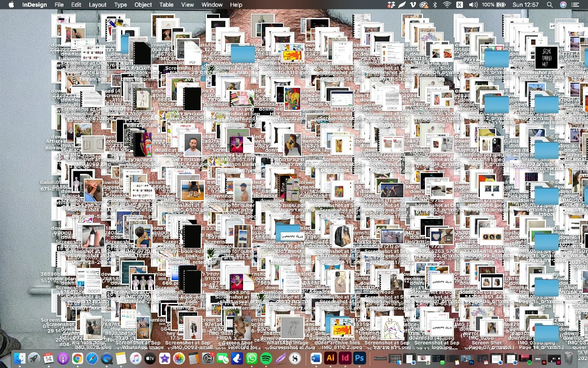Click the InDesign icon in Dock
This screenshot has width=588, height=368.
pos(345,358)
